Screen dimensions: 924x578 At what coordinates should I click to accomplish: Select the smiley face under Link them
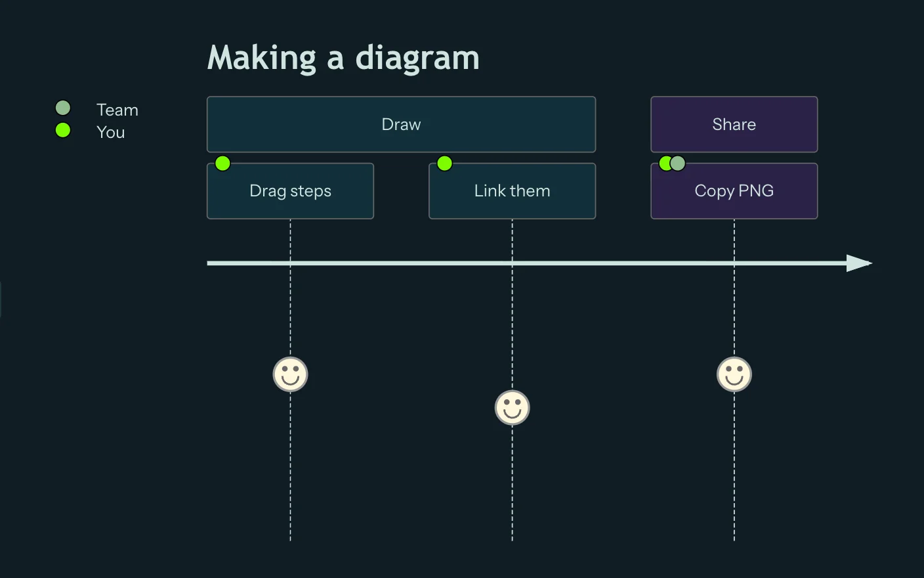coord(512,408)
